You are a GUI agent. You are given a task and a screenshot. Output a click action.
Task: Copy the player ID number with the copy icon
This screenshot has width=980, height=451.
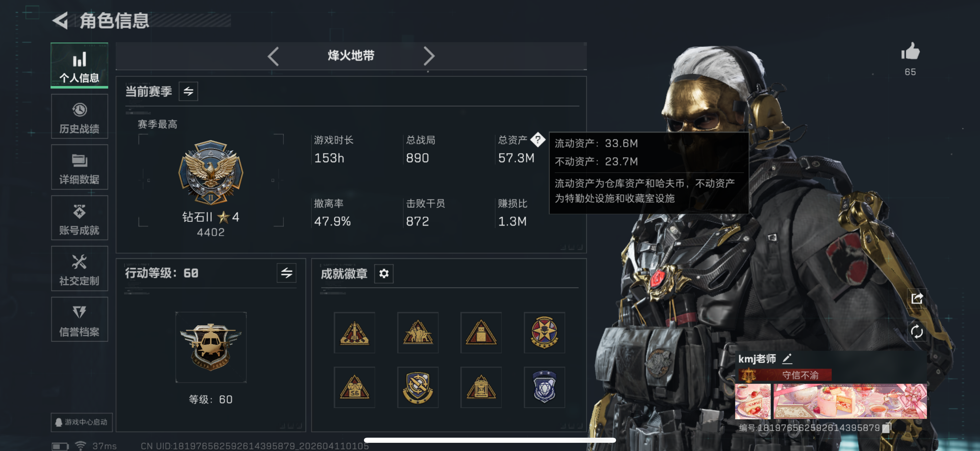(886, 428)
